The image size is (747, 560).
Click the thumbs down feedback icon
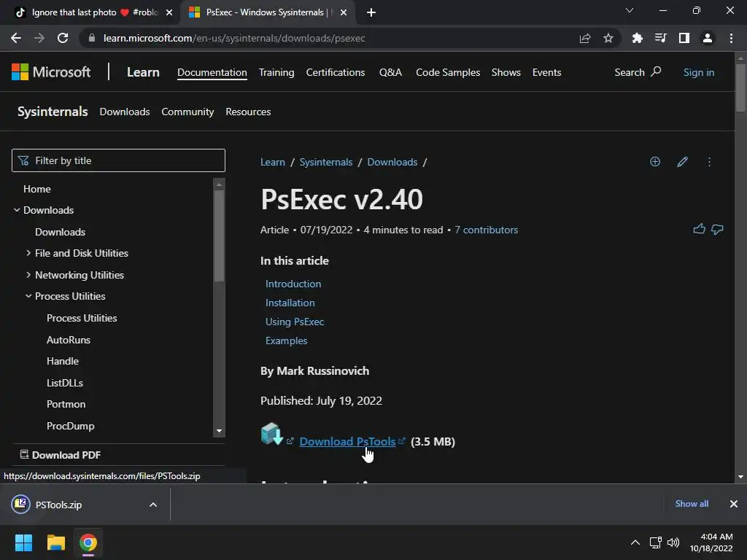tap(717, 229)
